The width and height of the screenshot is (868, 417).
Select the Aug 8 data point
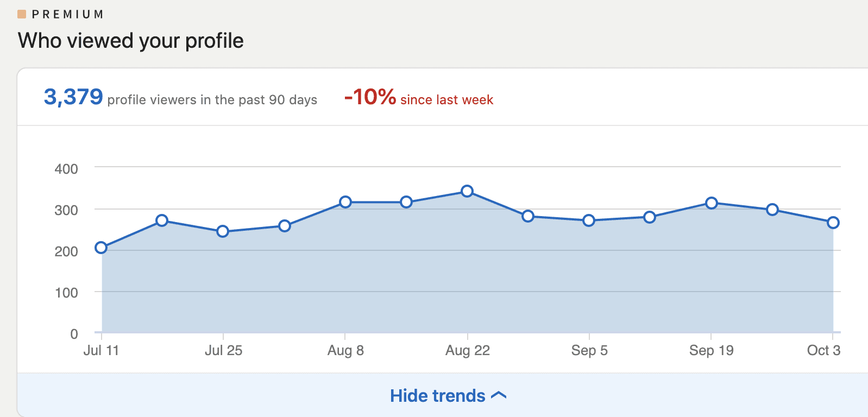coord(345,202)
